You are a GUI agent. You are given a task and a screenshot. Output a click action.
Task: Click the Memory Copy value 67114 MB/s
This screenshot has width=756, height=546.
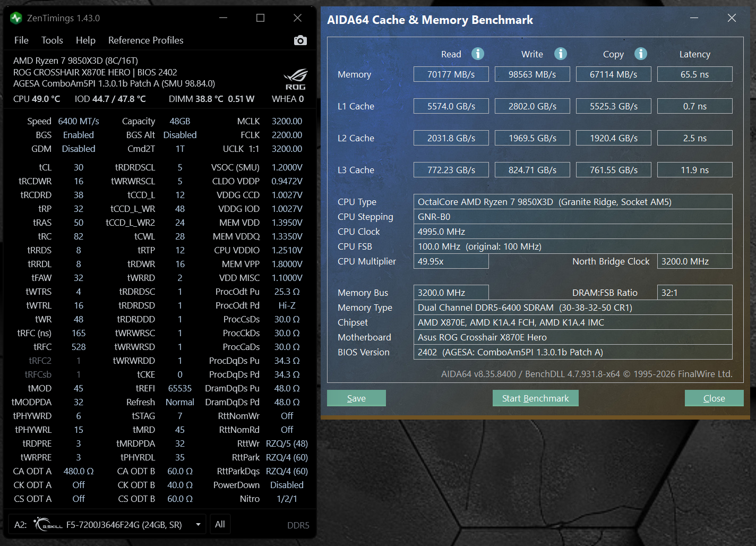(614, 74)
